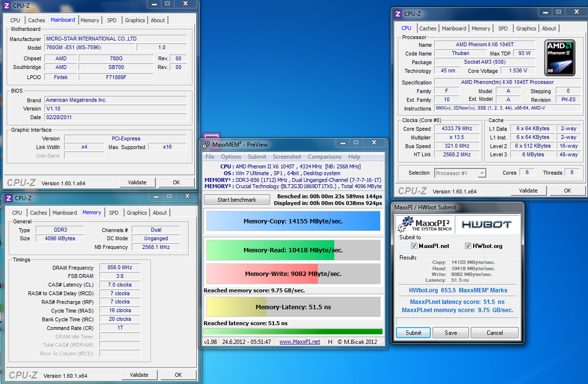Open the File menu in MaxxMEM²
The image size is (588, 384).
pos(210,157)
